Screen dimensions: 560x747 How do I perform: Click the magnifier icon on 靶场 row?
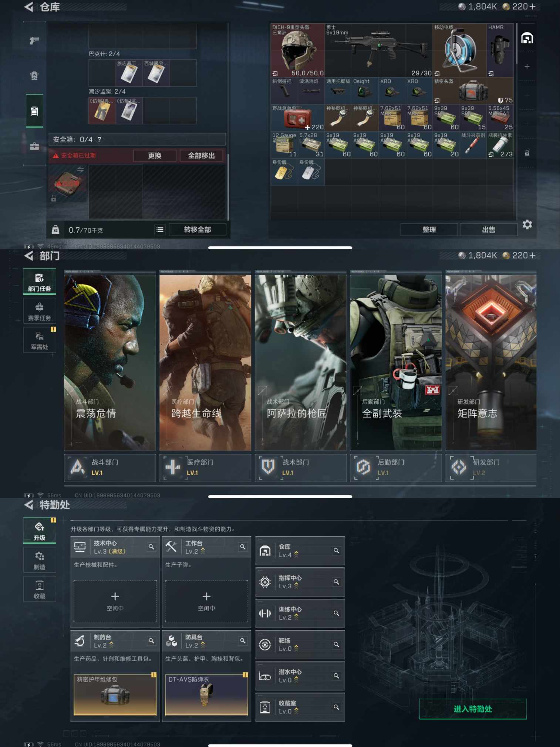pos(336,645)
